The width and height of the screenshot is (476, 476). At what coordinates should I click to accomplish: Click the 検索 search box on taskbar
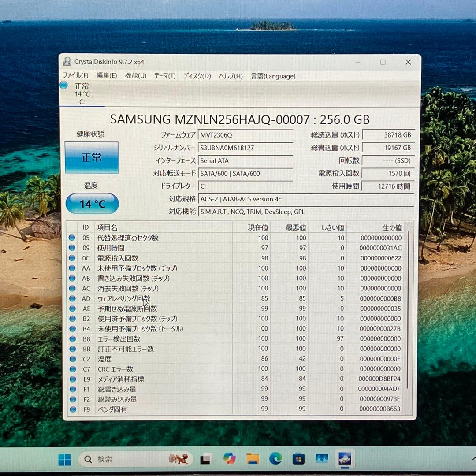128,459
